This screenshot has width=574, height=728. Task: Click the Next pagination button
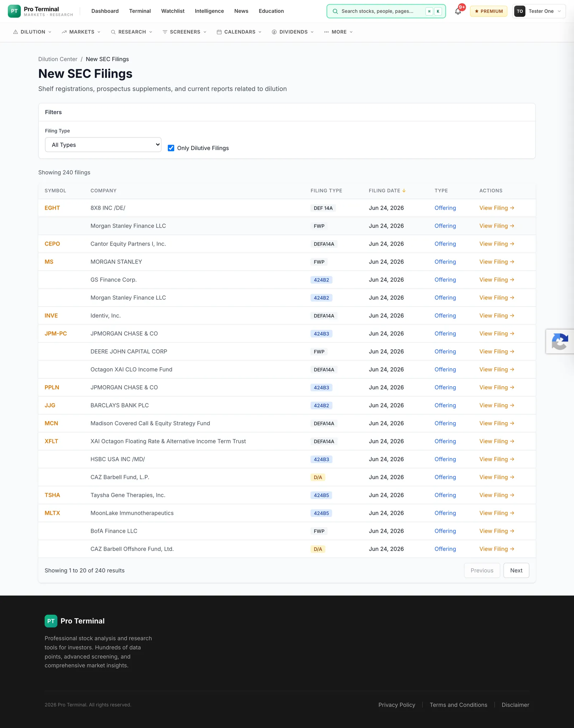(x=516, y=570)
